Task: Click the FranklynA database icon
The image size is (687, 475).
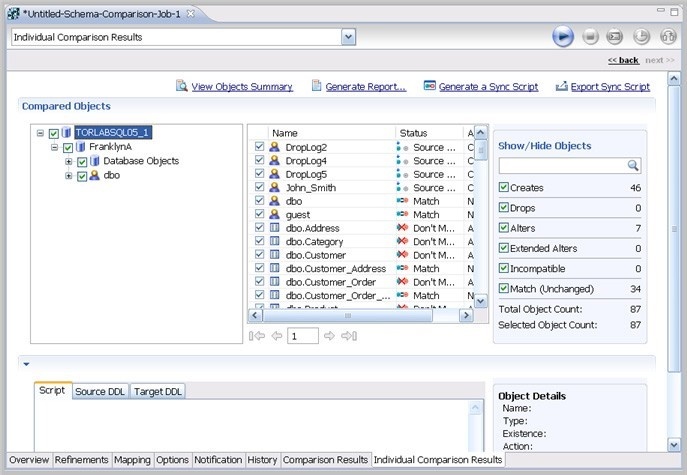Action: click(81, 146)
